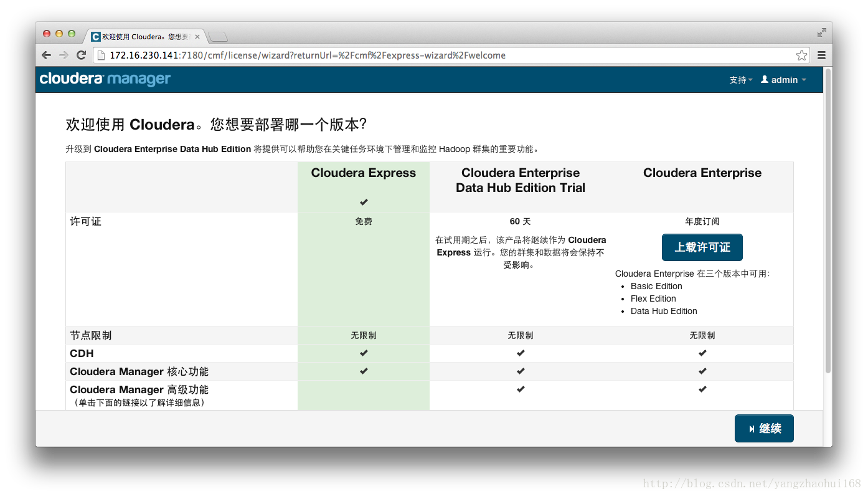Click '无限制' in the Express column
Viewport: 868px width, 496px height.
click(x=364, y=335)
